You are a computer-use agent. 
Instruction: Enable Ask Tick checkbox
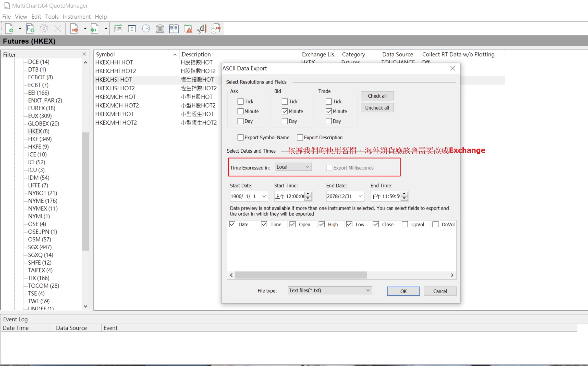[240, 102]
